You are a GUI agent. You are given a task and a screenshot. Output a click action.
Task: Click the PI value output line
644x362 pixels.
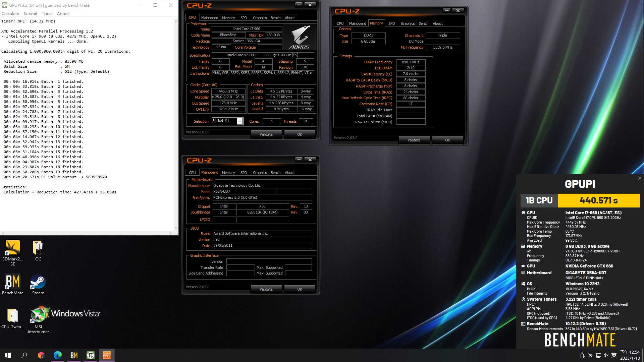pos(55,177)
